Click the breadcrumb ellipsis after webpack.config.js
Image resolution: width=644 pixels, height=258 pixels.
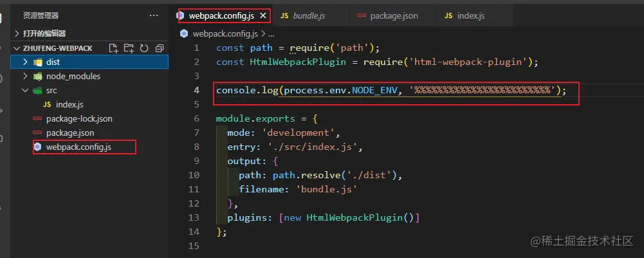tap(271, 34)
